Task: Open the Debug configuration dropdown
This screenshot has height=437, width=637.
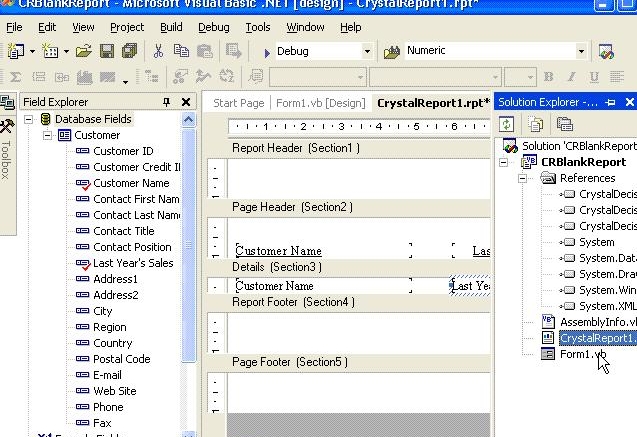Action: 367,51
